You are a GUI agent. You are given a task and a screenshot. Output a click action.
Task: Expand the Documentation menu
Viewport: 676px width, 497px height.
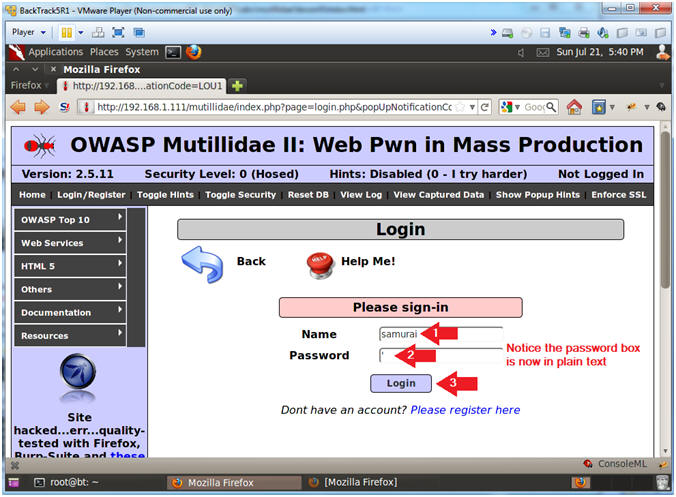pyautogui.click(x=70, y=313)
